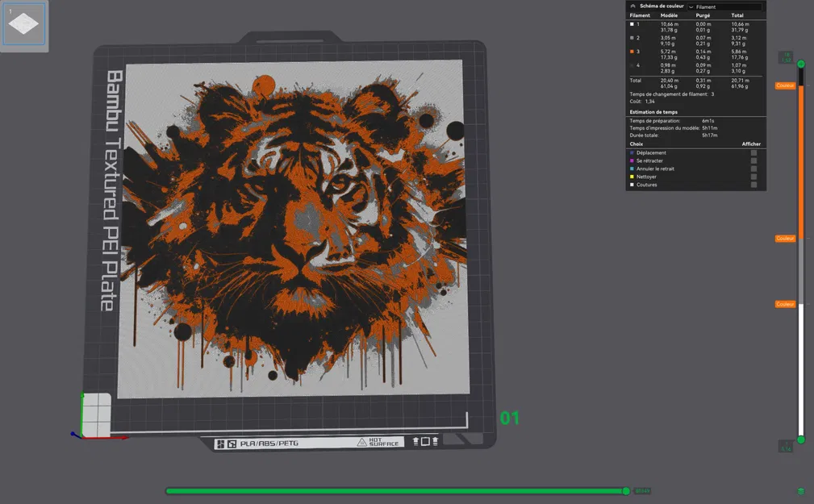Click the blue Déplacement legend swatch
814x504 pixels.
click(x=632, y=152)
